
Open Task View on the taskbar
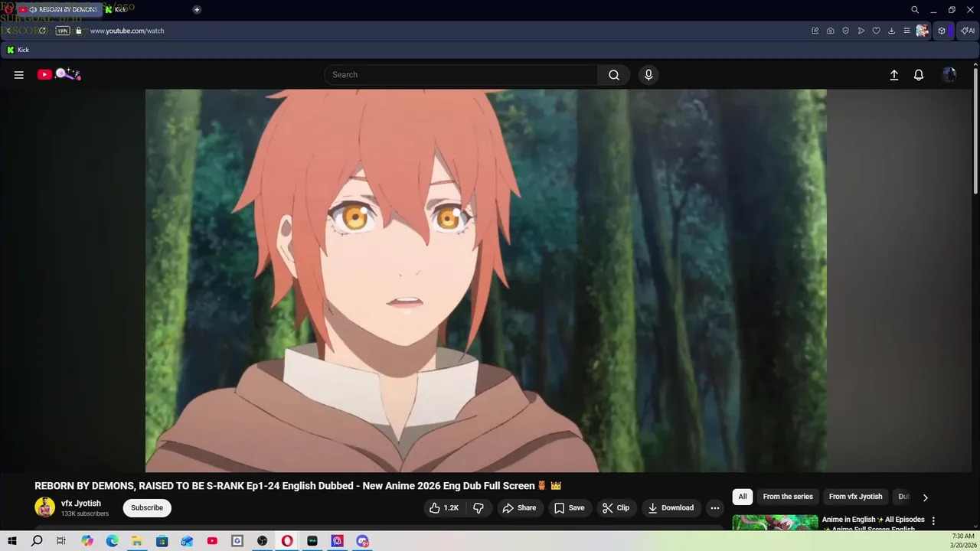point(61,541)
